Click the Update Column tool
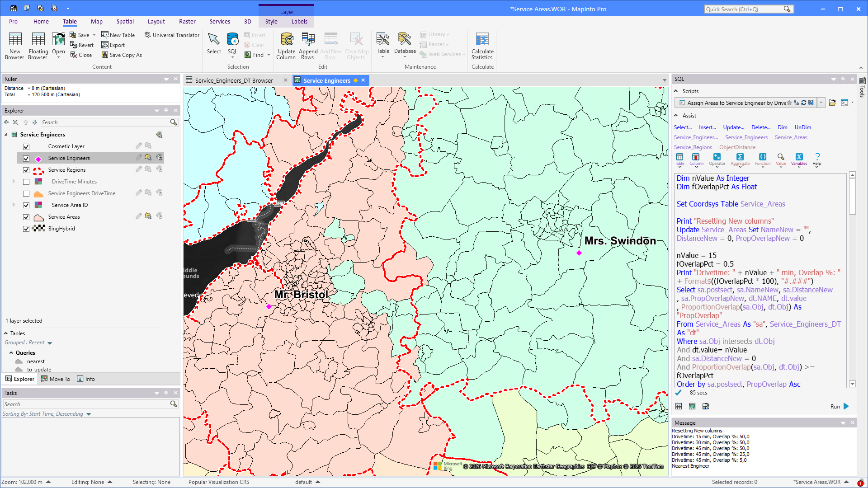 point(286,46)
